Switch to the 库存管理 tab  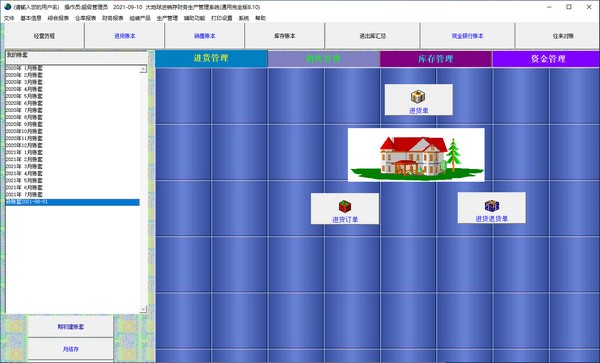coord(435,59)
